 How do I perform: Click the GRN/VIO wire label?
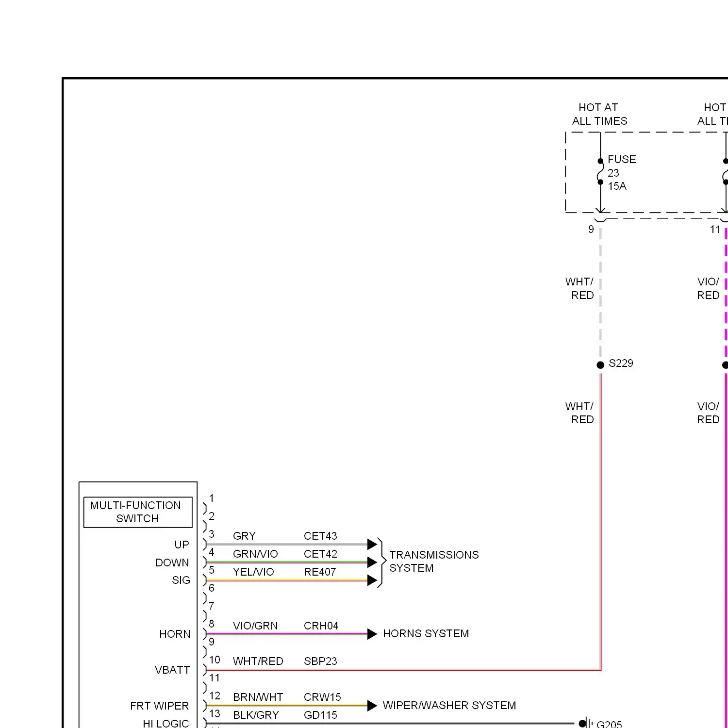click(255, 554)
